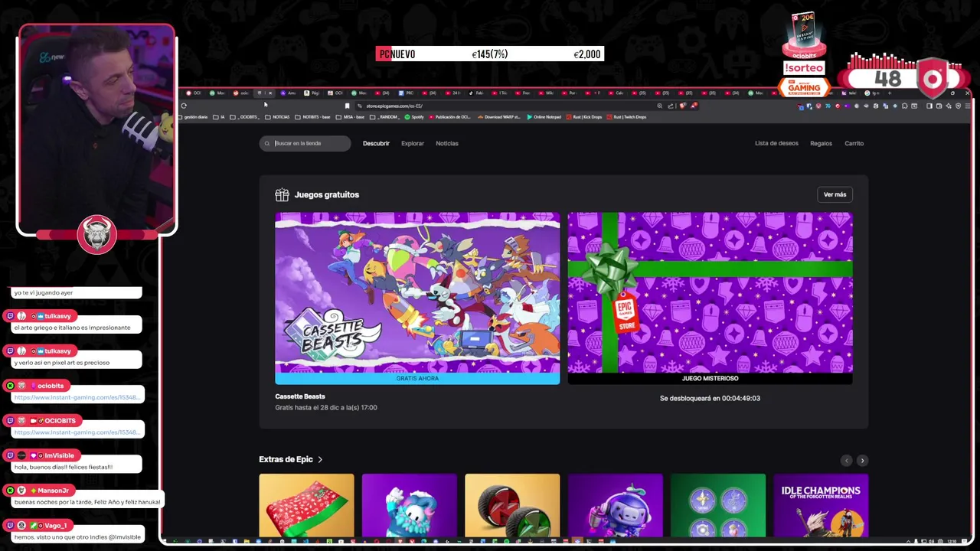This screenshot has width=980, height=551.
Task: Open the Cassette Beasts free game artwork
Action: coord(417,292)
